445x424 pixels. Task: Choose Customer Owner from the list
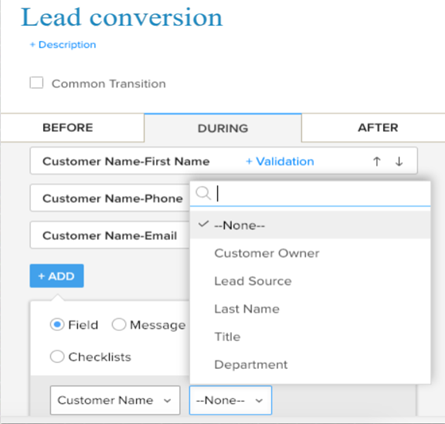[310, 253]
